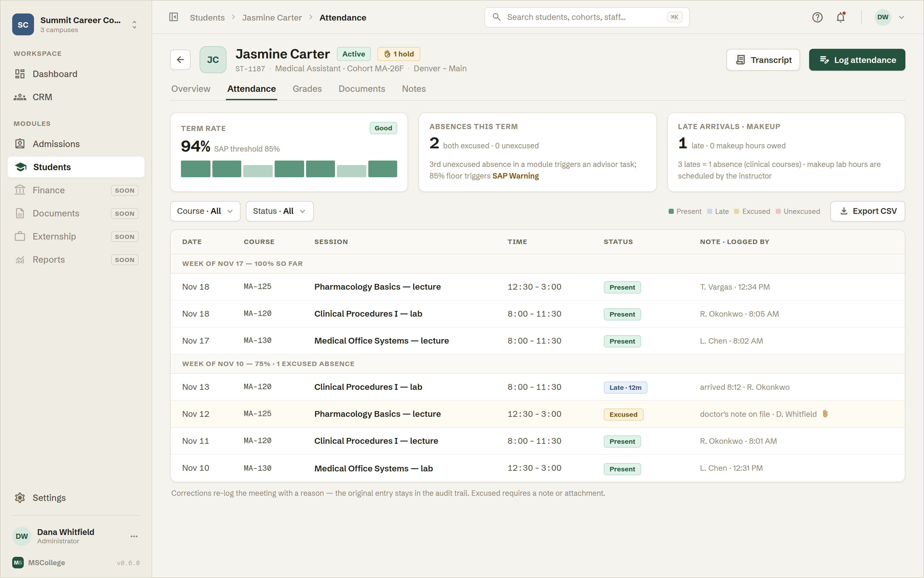Click the Admissions badge icon

coord(20,144)
